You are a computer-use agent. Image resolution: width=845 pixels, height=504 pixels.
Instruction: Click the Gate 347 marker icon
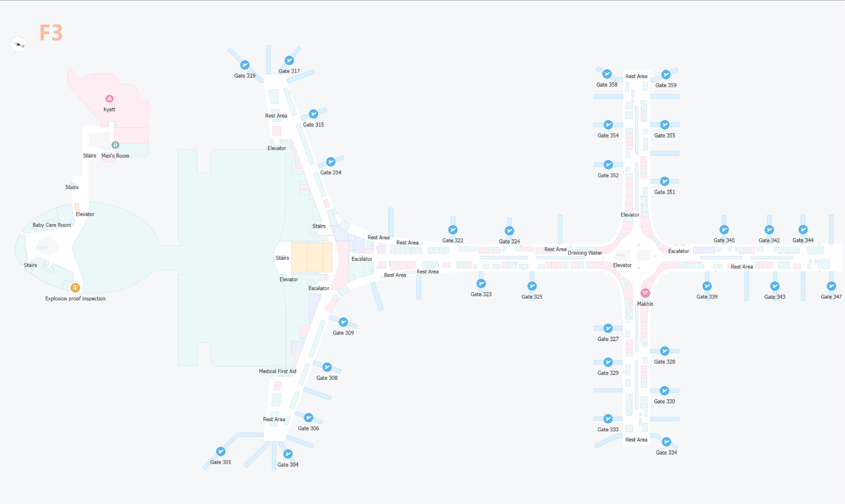[x=831, y=286]
